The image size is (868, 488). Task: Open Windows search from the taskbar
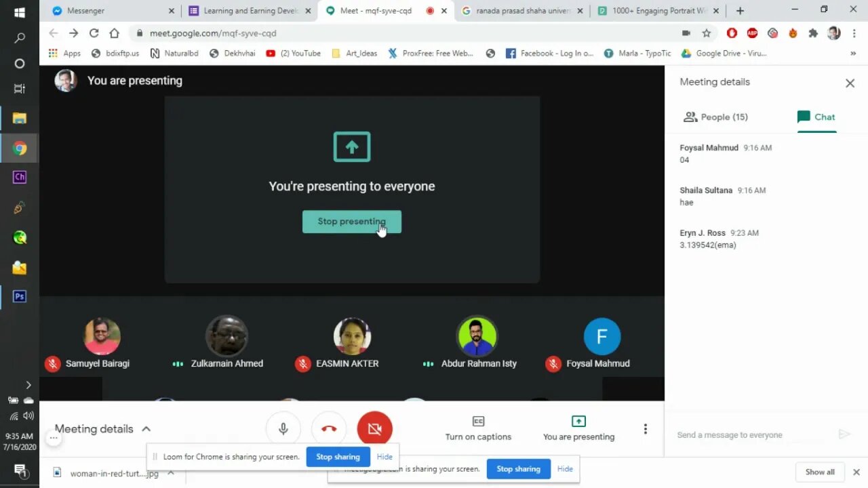tap(19, 38)
